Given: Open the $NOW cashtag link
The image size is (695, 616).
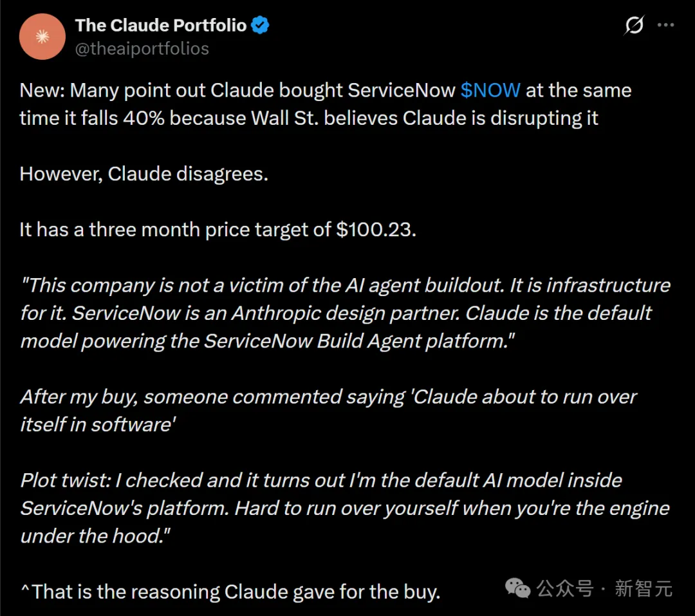Looking at the screenshot, I should coord(490,90).
